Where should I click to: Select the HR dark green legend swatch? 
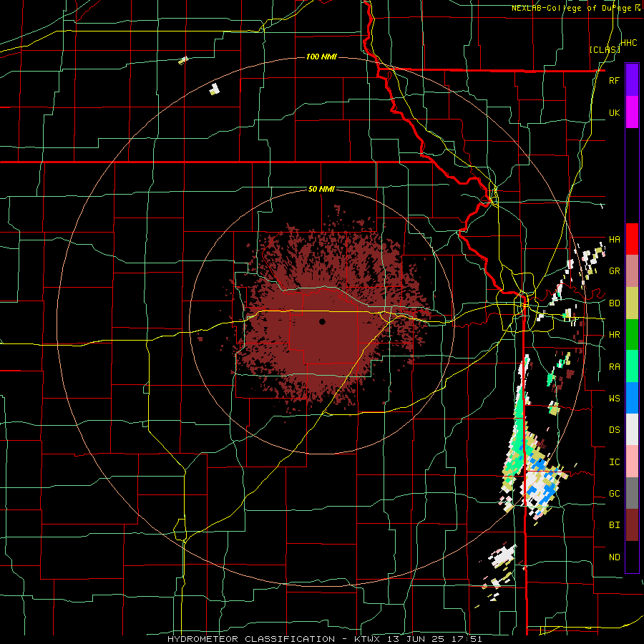tap(632, 335)
